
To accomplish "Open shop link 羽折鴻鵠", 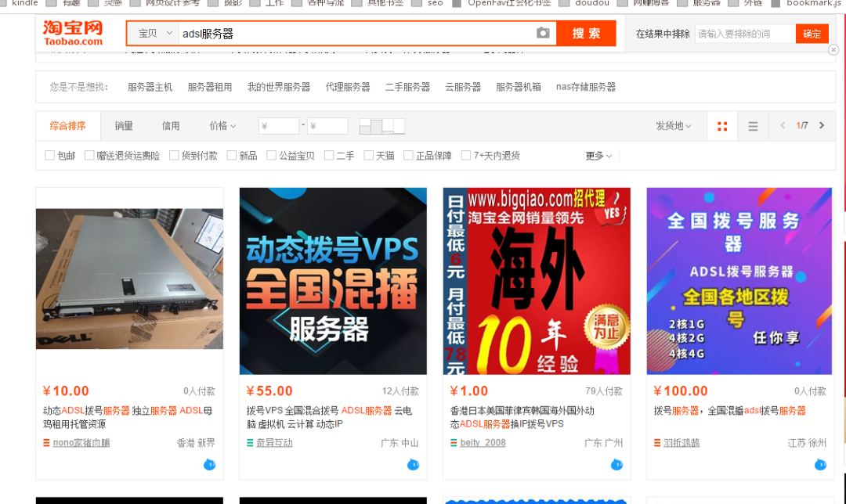I will coord(681,443).
